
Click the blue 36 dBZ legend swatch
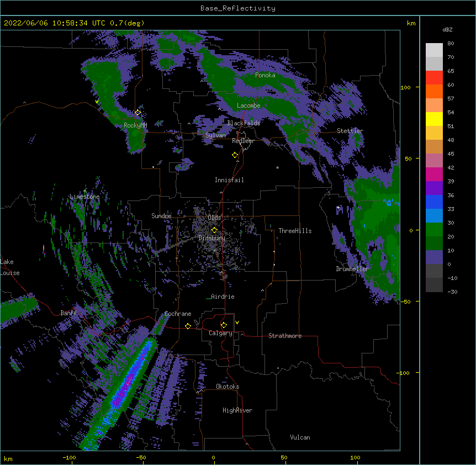pyautogui.click(x=434, y=202)
